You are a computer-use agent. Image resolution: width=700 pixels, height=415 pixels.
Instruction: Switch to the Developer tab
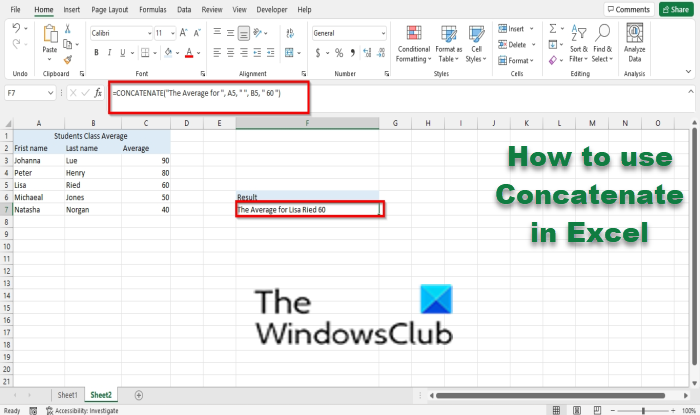pyautogui.click(x=271, y=9)
